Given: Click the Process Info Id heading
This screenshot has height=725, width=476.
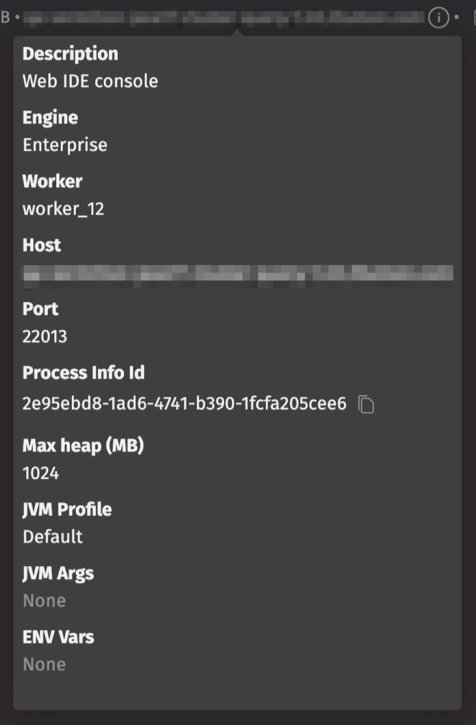Looking at the screenshot, I should pyautogui.click(x=84, y=373).
